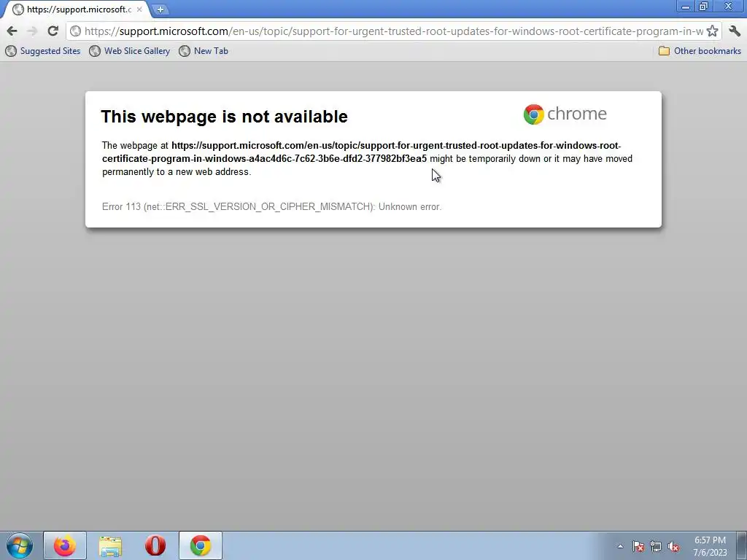This screenshot has height=560, width=747.
Task: Click the address bar URL field
Action: point(393,31)
